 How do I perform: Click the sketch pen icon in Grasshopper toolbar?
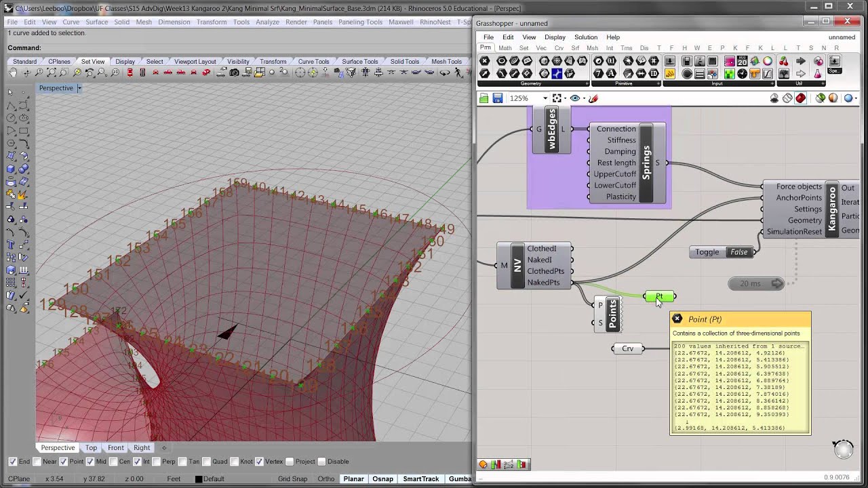coord(593,98)
